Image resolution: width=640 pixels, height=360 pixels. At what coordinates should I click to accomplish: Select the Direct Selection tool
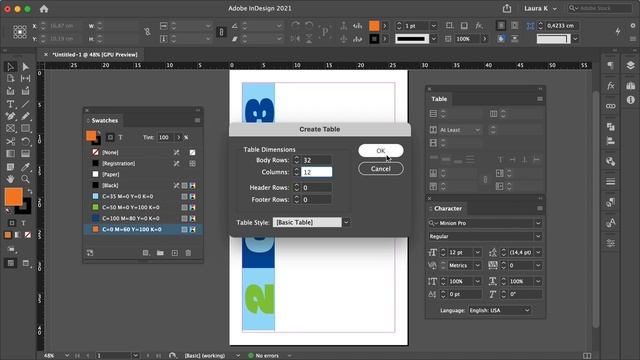pyautogui.click(x=25, y=67)
